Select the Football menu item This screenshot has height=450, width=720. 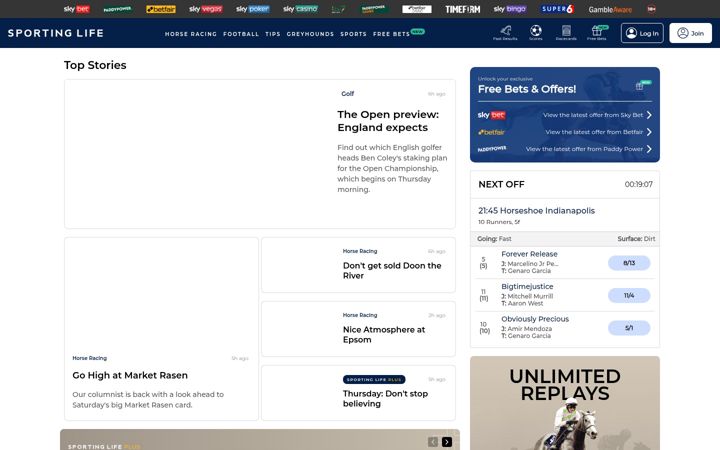(241, 34)
